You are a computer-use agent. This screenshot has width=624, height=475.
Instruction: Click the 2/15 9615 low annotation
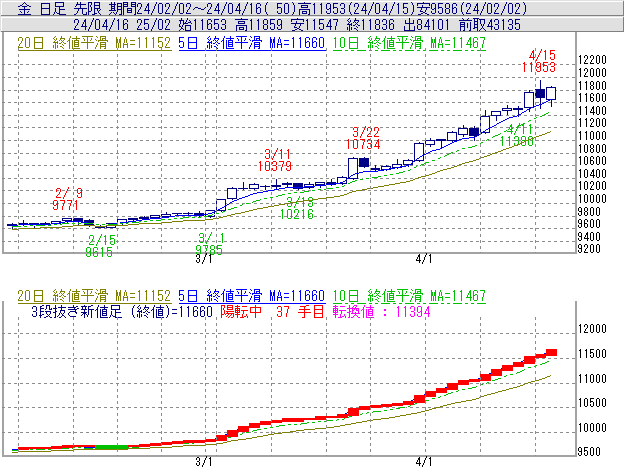pos(99,246)
